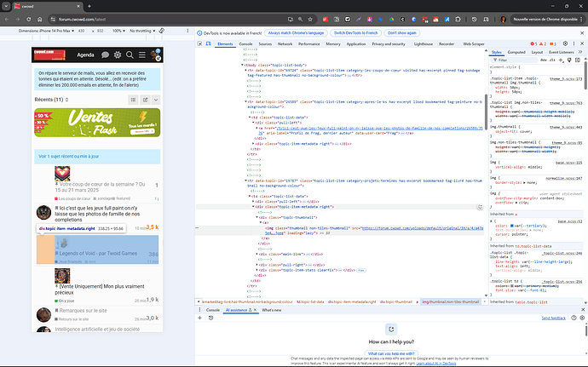Expand the div main-link node
The width and height of the screenshot is (588, 367).
click(x=257, y=254)
